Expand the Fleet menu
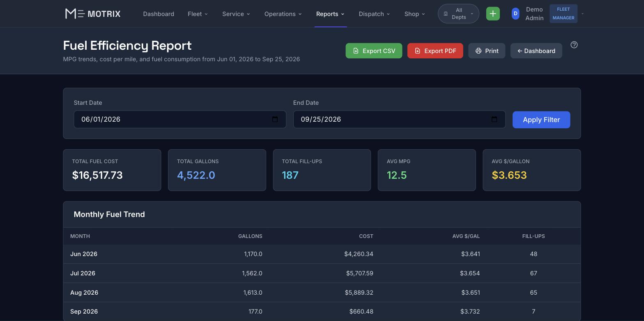This screenshot has width=644, height=321. click(198, 14)
